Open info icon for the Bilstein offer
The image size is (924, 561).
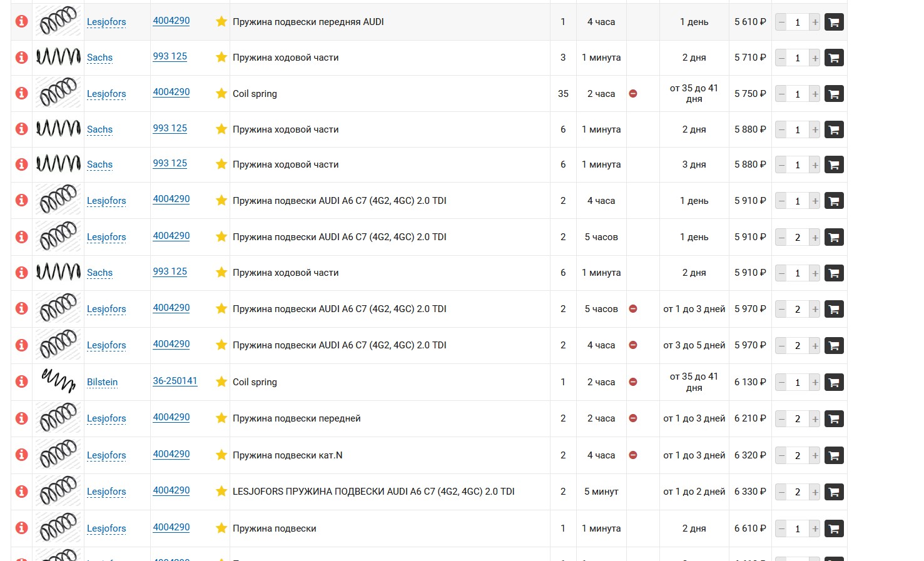[x=21, y=382]
